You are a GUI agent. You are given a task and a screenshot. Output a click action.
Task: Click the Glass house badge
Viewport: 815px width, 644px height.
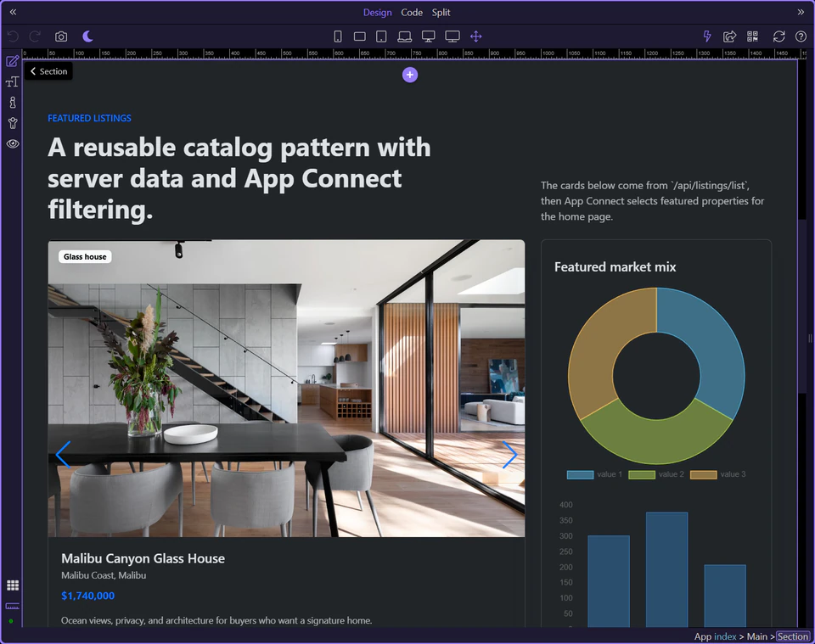85,256
